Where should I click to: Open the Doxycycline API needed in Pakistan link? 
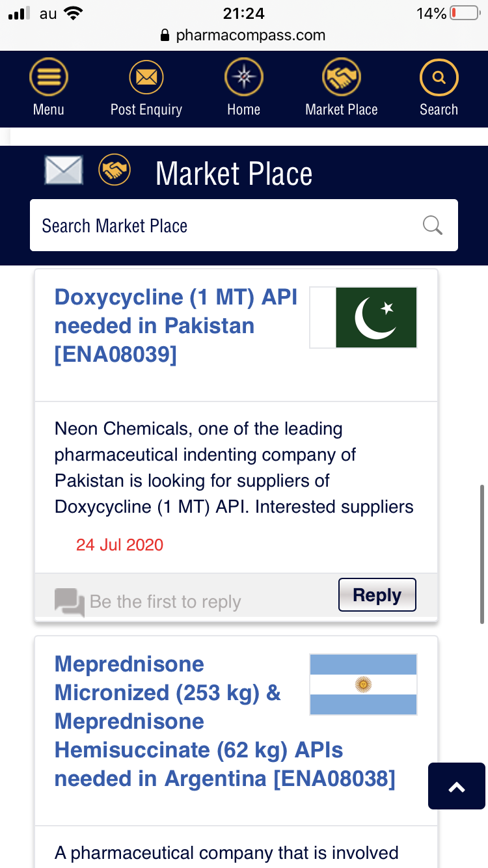pyautogui.click(x=176, y=325)
